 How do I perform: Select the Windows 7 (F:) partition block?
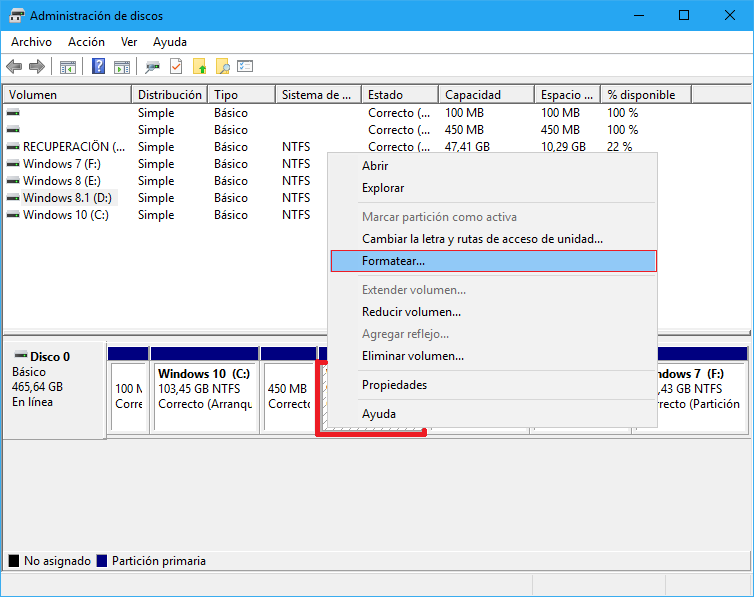[701, 397]
